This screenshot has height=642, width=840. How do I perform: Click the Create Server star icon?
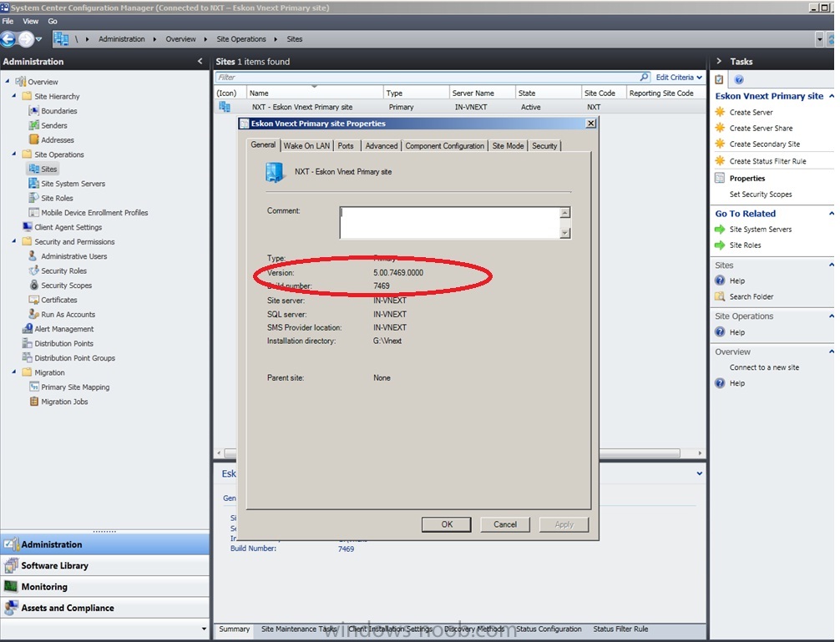(720, 112)
